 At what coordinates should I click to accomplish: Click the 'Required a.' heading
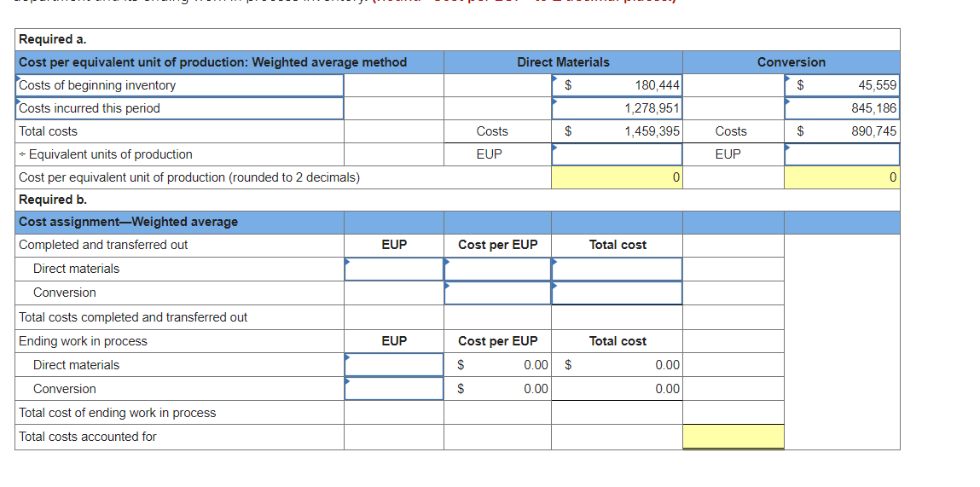click(53, 38)
